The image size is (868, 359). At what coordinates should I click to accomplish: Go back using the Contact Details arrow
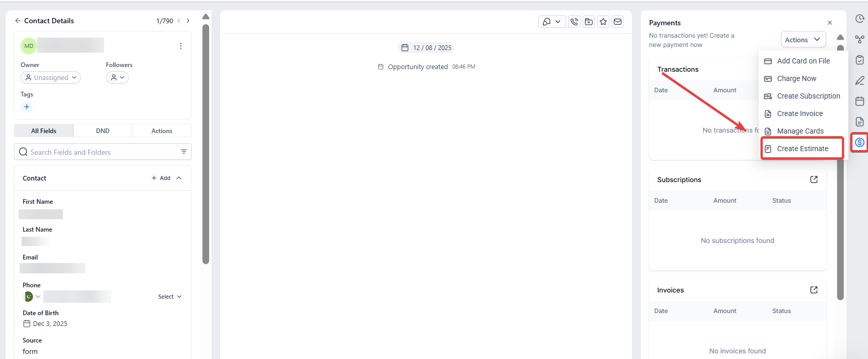(x=18, y=21)
